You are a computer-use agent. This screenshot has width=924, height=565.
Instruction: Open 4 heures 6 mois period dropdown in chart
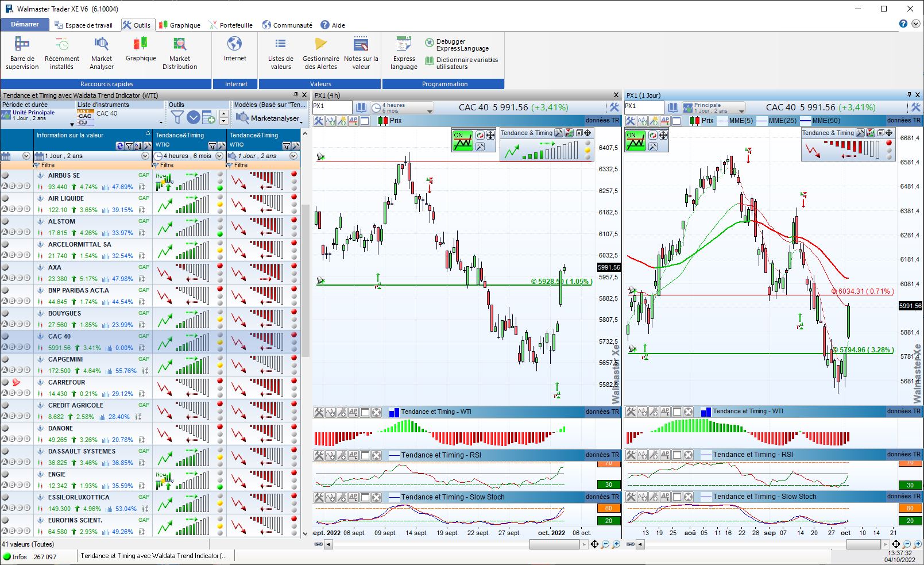402,107
